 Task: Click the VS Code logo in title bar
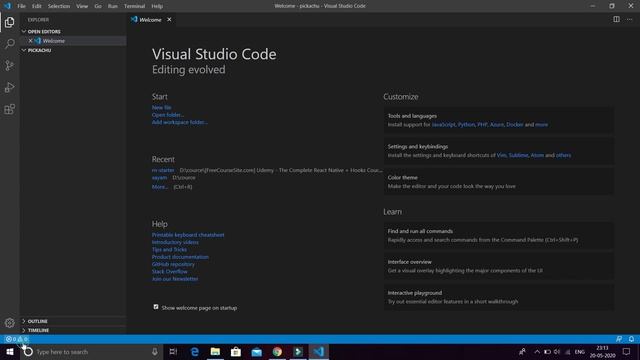(x=7, y=6)
